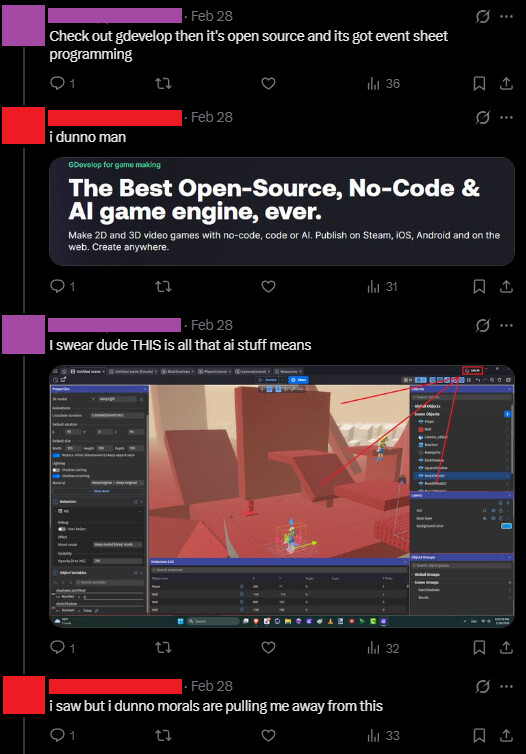The image size is (526, 754).
Task: Share the "i dunno man" tweet
Action: 506,287
